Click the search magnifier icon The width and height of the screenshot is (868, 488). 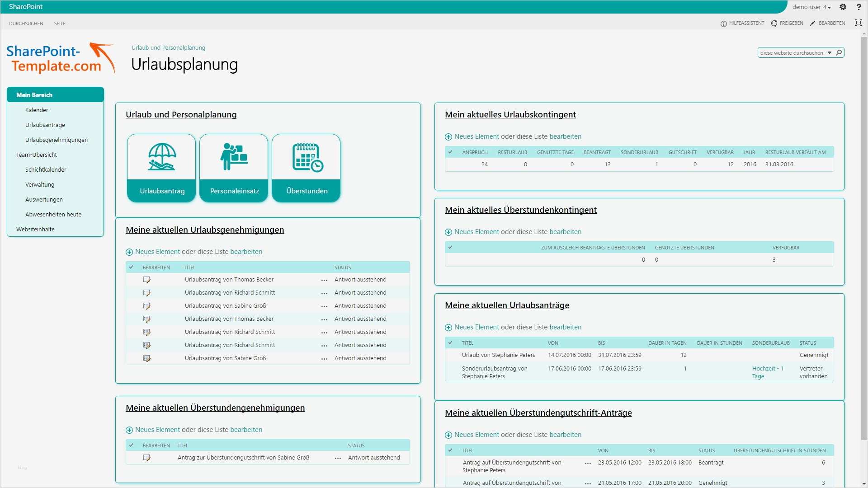coord(839,53)
